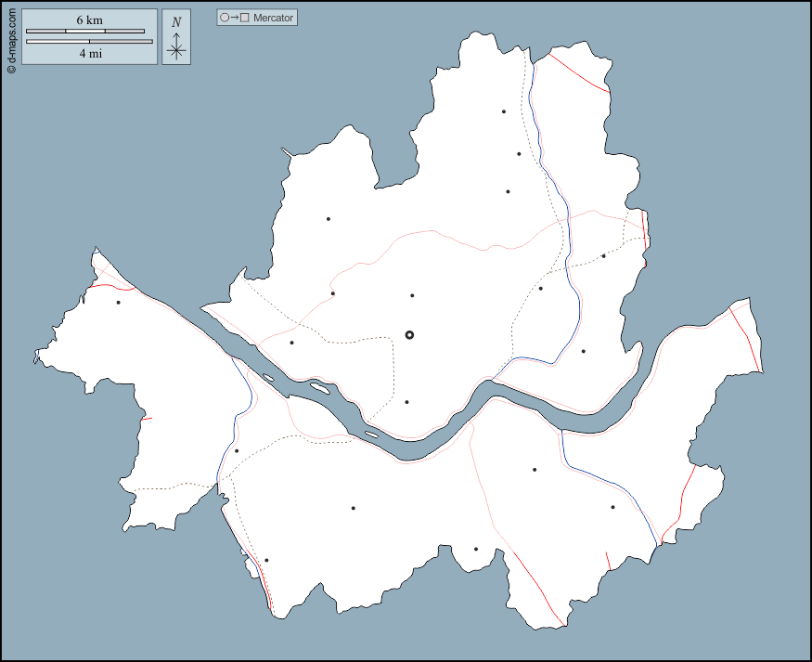The height and width of the screenshot is (662, 812).
Task: Click the circle icon beside Mercator
Action: [225, 18]
